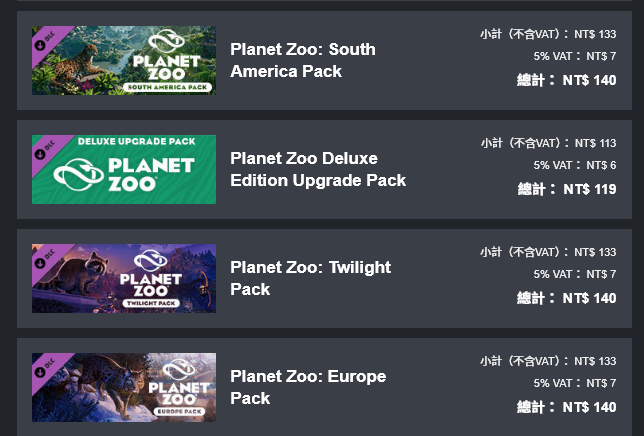This screenshot has width=644, height=436.
Task: Click DLC badge on Deluxe Upgrade Pack banner
Action: click(x=45, y=150)
